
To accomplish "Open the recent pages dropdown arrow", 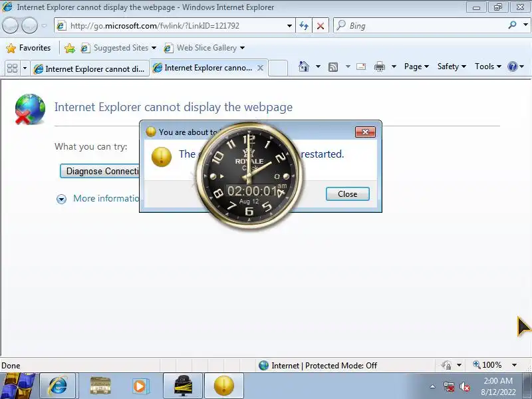I will coord(44,26).
